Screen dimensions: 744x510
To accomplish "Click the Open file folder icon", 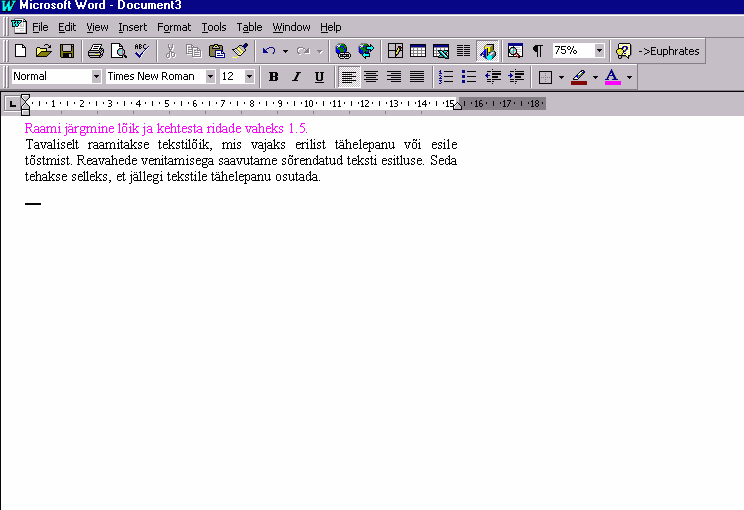I will click(x=43, y=51).
